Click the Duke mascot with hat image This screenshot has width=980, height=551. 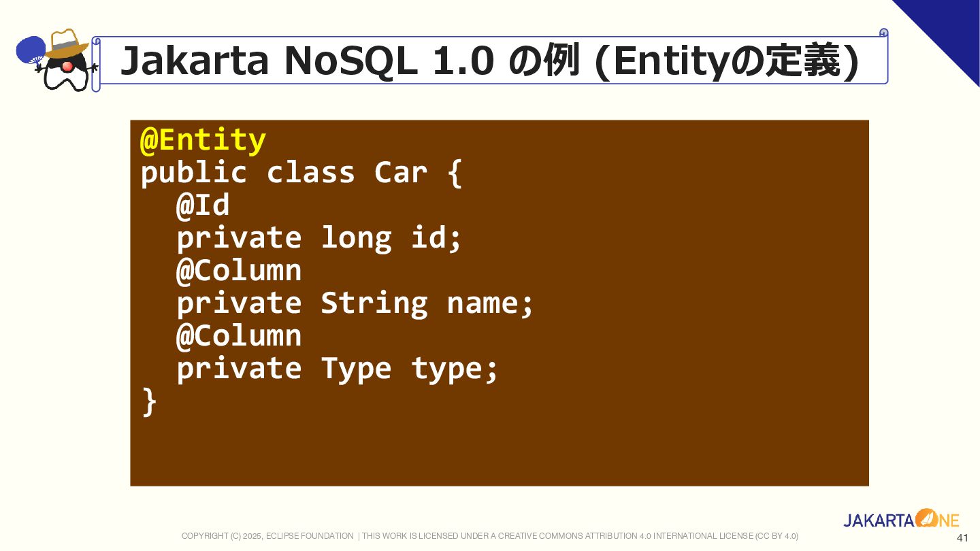(x=57, y=60)
